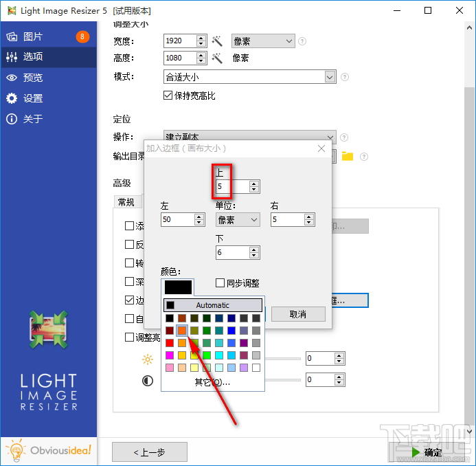Screen dimensions: 476x466
Task: Click the vertical scrollbar up arrow
Action: [469, 27]
